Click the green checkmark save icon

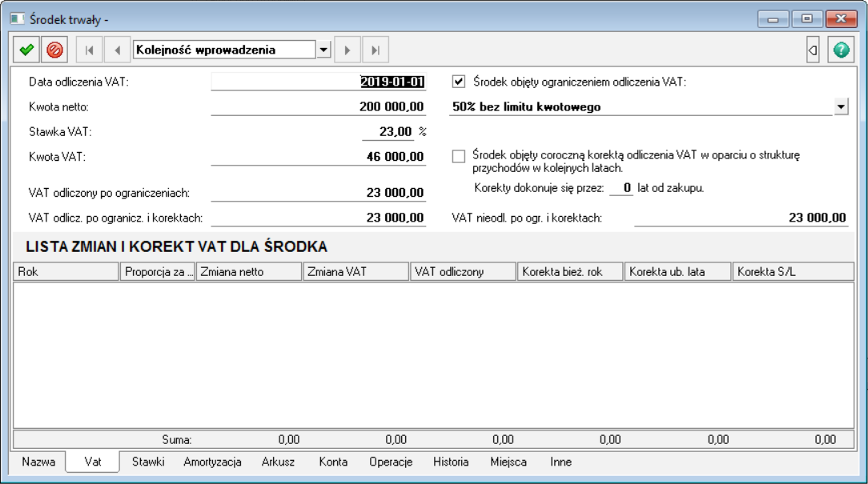(x=26, y=50)
